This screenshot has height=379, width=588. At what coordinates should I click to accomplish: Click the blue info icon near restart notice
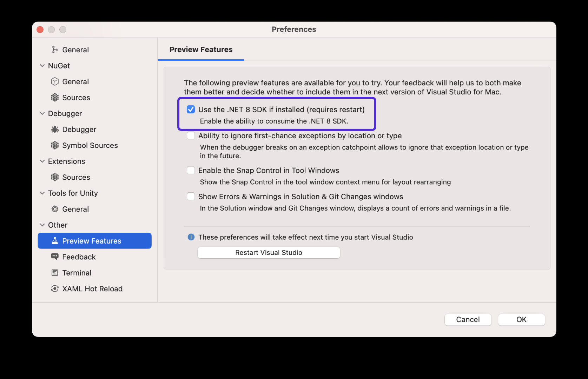(x=191, y=237)
